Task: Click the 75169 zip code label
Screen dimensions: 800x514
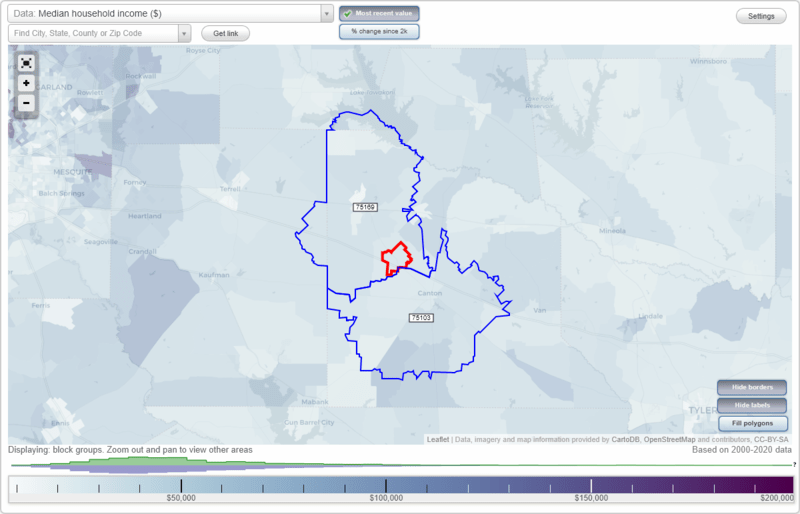Action: 365,207
